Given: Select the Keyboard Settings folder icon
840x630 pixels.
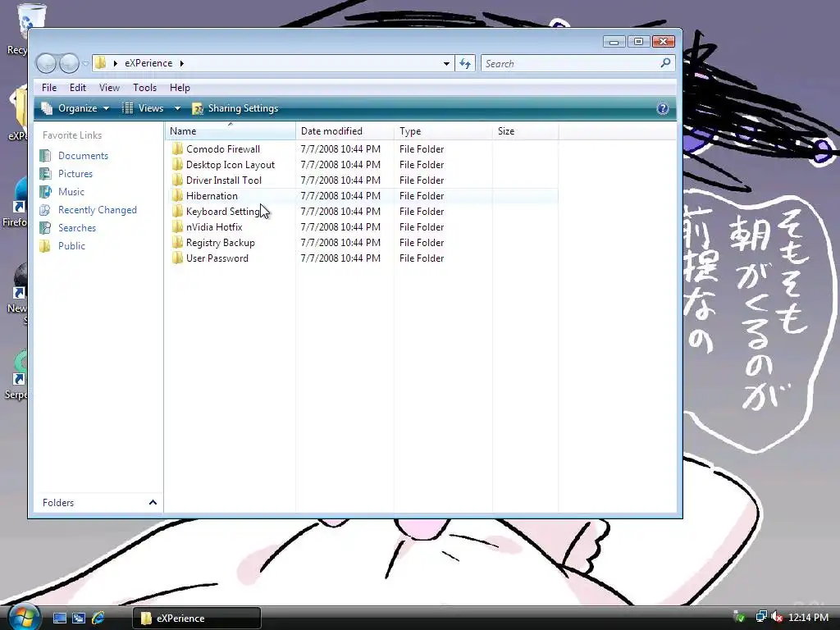Looking at the screenshot, I should [177, 211].
